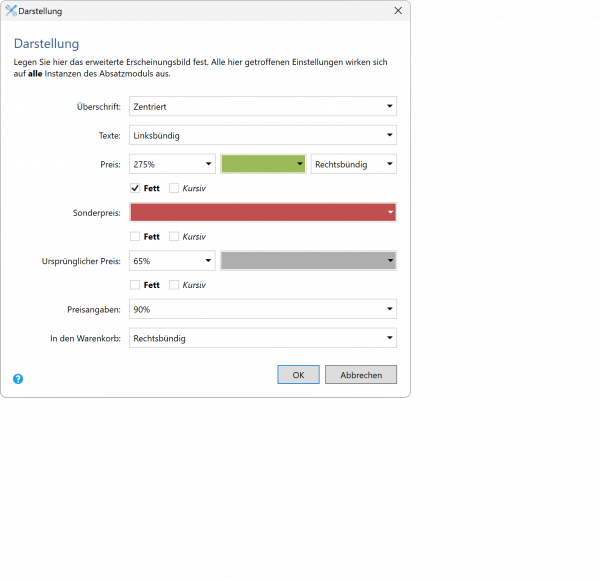
Task: Expand the Texte dropdown showing Linksbündig
Action: point(262,135)
